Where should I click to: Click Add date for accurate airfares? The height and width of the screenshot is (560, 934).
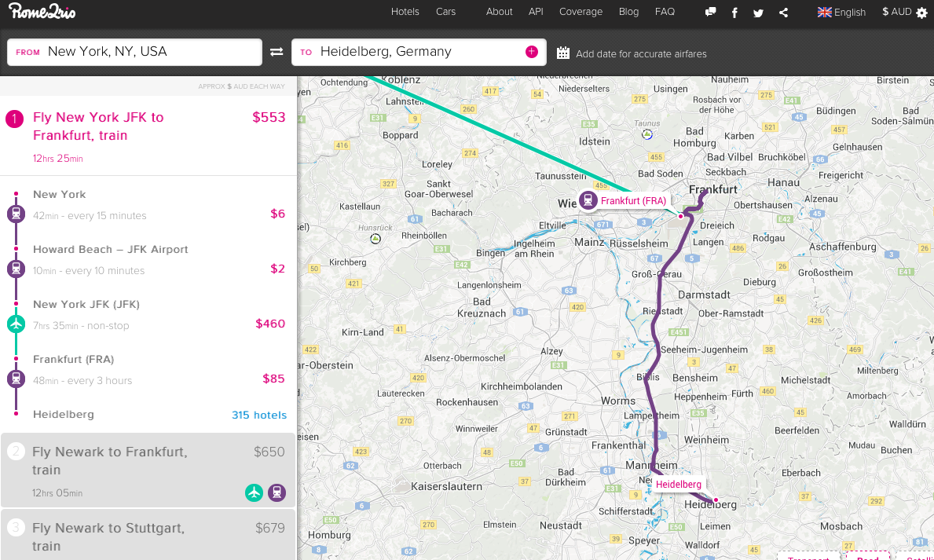(641, 53)
